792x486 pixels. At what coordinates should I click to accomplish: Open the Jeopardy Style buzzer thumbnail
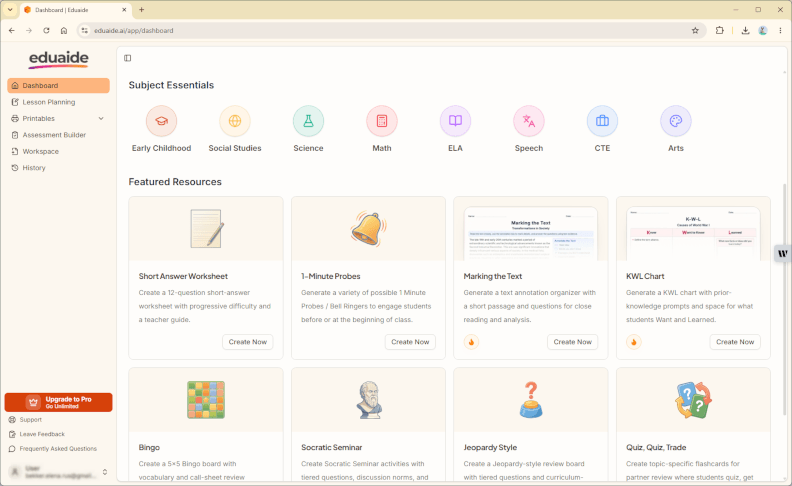[531, 400]
